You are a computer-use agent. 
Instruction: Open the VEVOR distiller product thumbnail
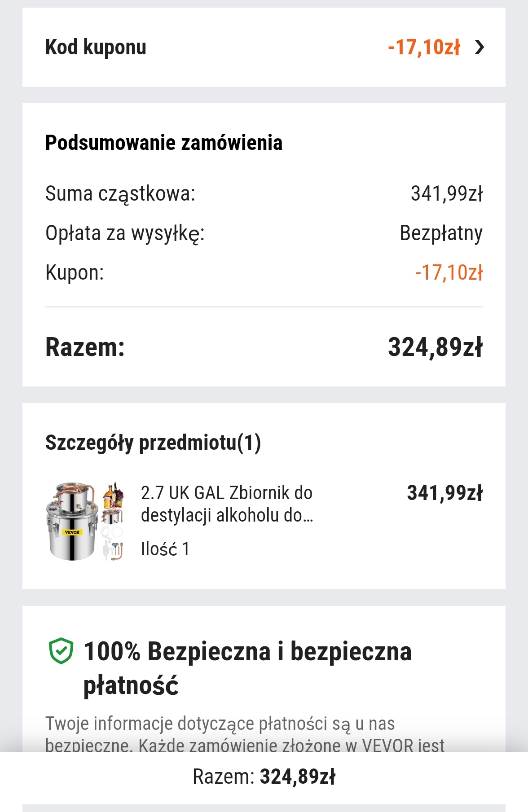point(84,522)
